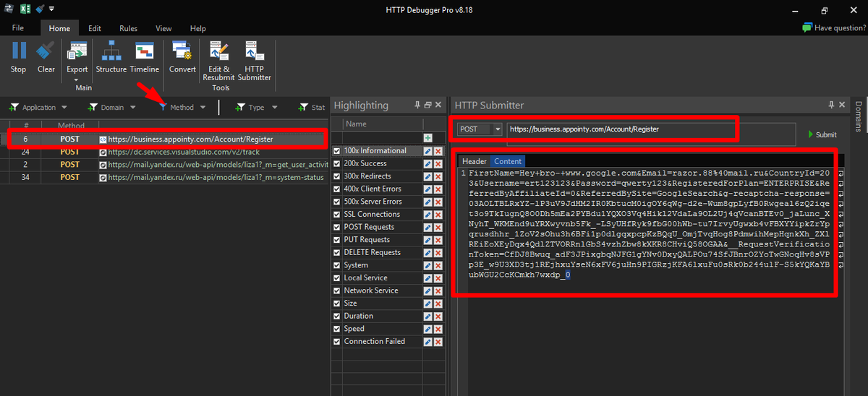Edit the POST Requests highlighting rule

pos(428,227)
